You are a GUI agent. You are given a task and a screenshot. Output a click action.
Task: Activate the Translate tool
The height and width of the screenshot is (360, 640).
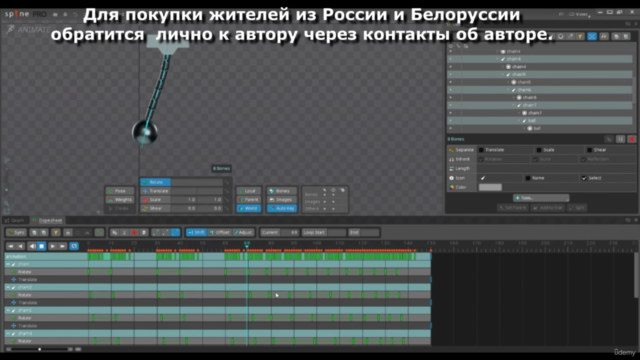[156, 191]
